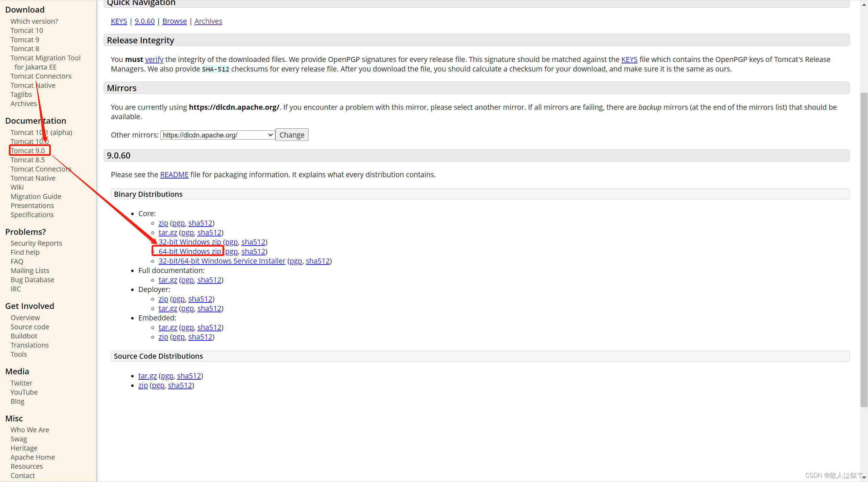
Task: Click the vertical scrollbar thumb
Action: pyautogui.click(x=864, y=250)
